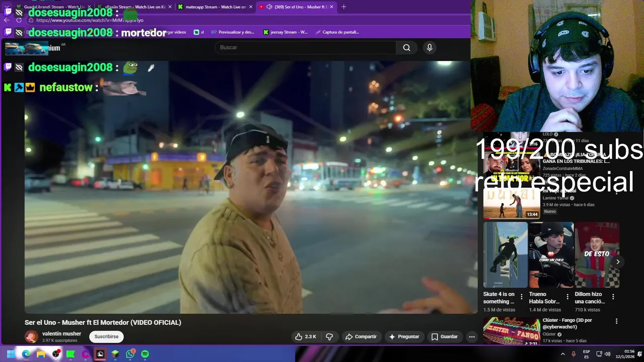Open the Skate 4 is on something short
This screenshot has height=362, width=644.
[x=505, y=255]
